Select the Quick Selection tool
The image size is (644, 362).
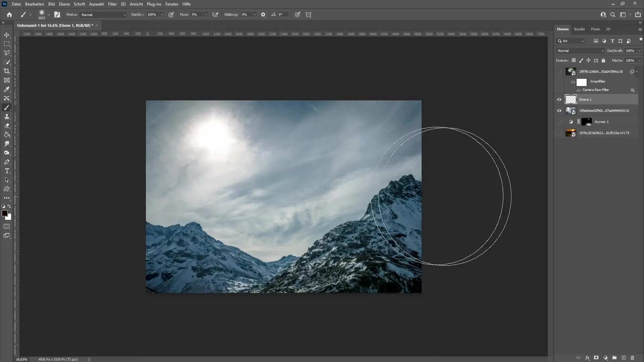pos(7,62)
